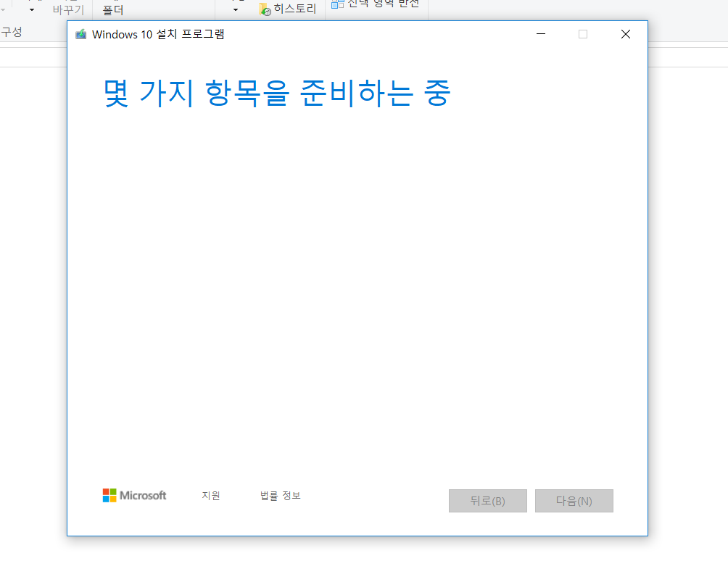Minimize the Windows 10 setup window
The image size is (728, 561).
(541, 34)
